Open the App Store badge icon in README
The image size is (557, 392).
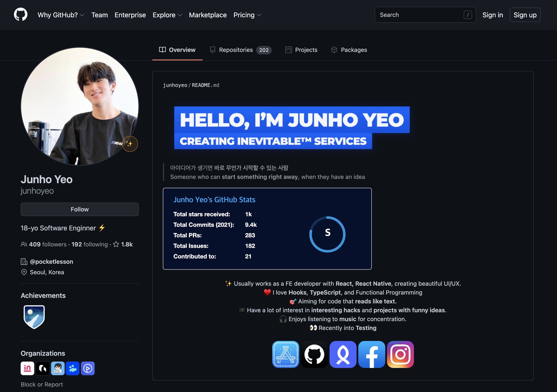[x=285, y=354]
